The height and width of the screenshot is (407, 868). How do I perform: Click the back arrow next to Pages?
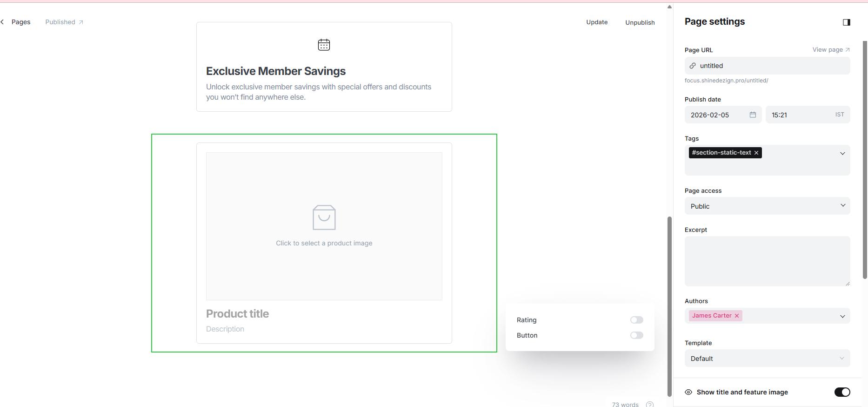click(3, 22)
